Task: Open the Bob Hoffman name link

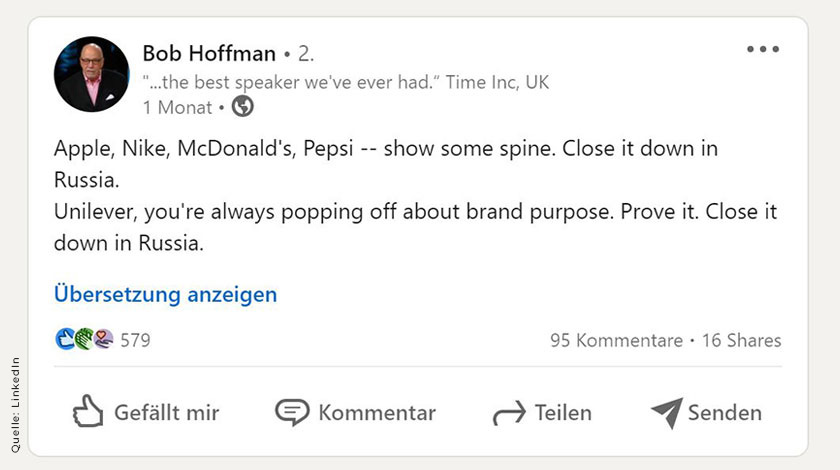Action: coord(209,54)
